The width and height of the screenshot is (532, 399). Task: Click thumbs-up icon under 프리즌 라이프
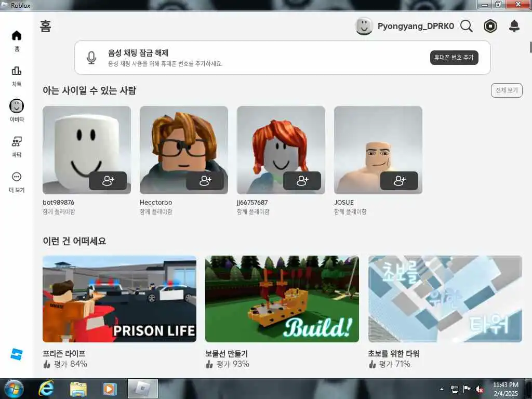point(47,364)
